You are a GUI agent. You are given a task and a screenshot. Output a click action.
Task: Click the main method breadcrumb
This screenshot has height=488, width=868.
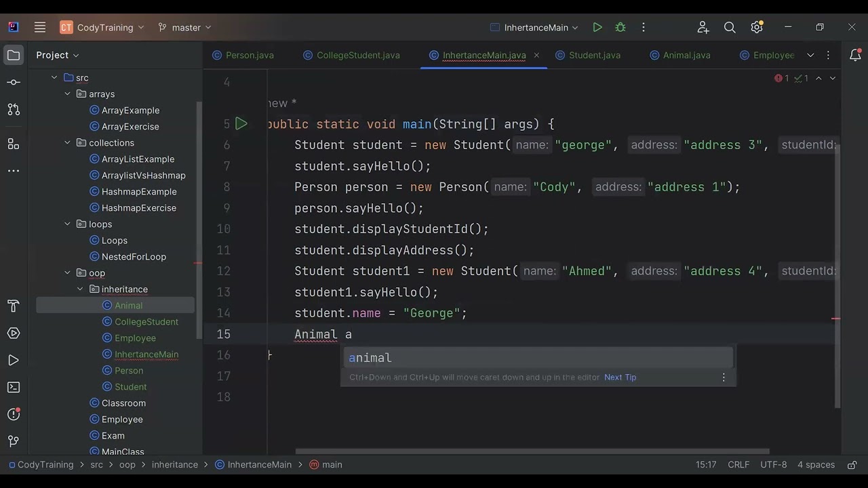pos(325,465)
